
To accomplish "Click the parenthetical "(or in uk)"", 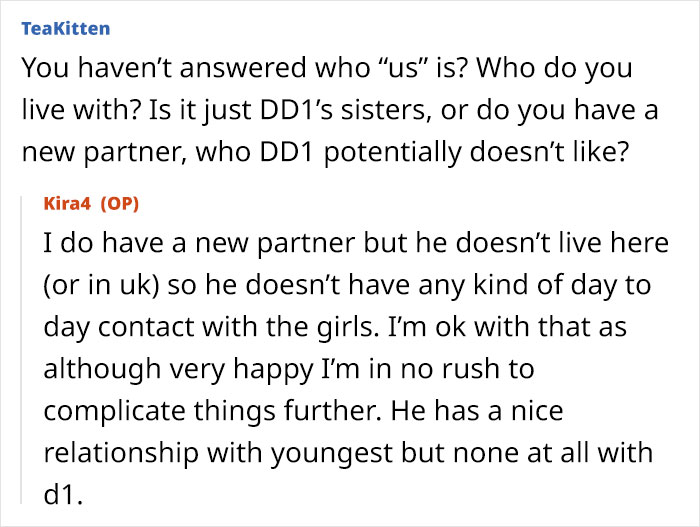I will pyautogui.click(x=100, y=285).
